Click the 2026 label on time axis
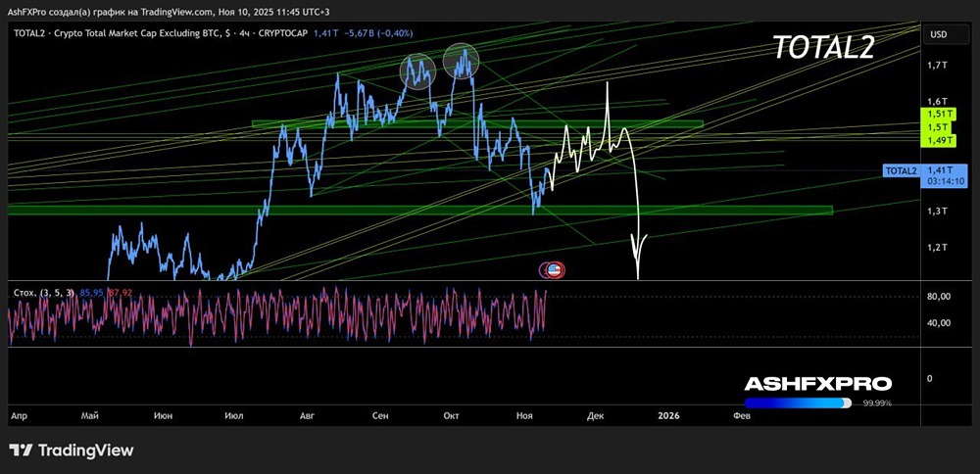This screenshot has width=980, height=474. coord(668,415)
